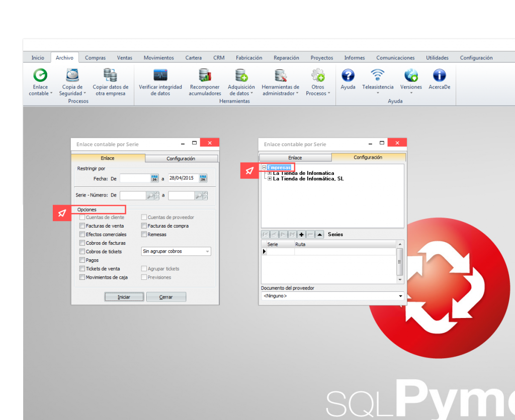515x420 pixels.
Task: Open the Configuración tab in left dialog
Action: pos(181,158)
